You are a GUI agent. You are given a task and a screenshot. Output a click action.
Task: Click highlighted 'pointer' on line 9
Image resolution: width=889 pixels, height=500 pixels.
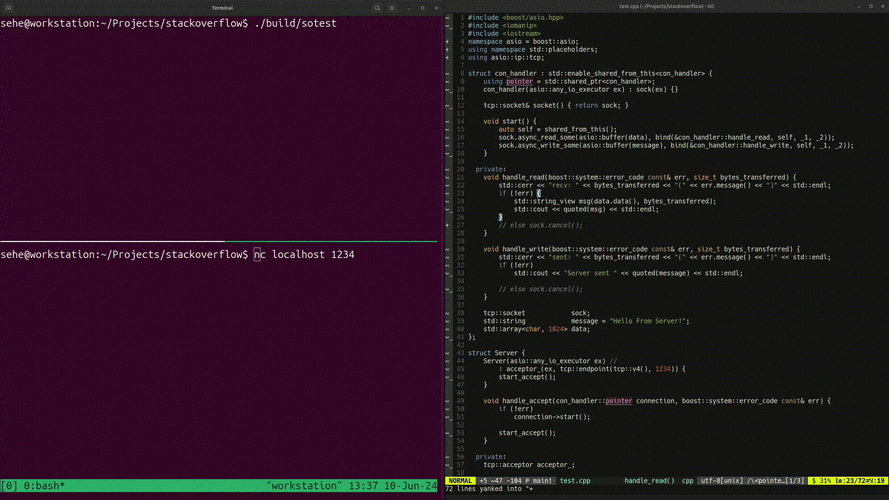(519, 81)
